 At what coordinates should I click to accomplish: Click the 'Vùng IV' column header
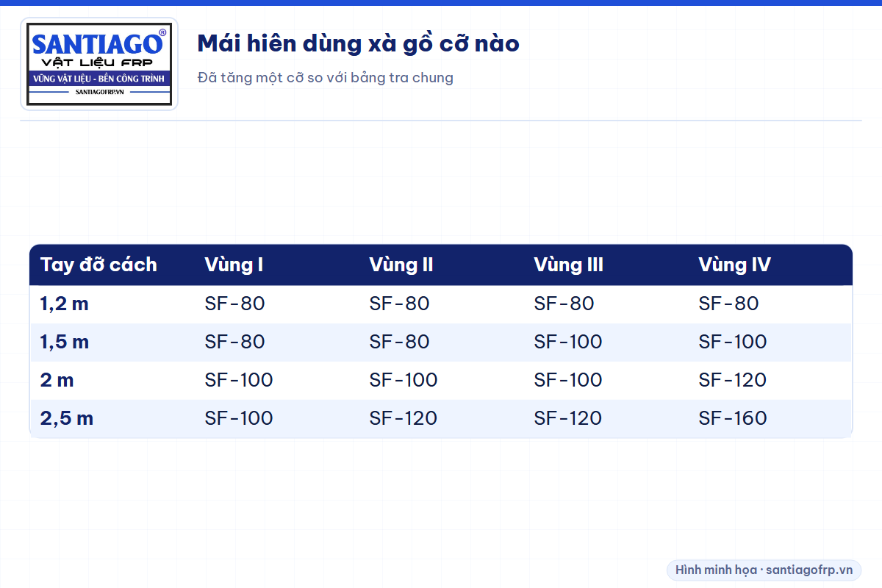[x=735, y=265]
